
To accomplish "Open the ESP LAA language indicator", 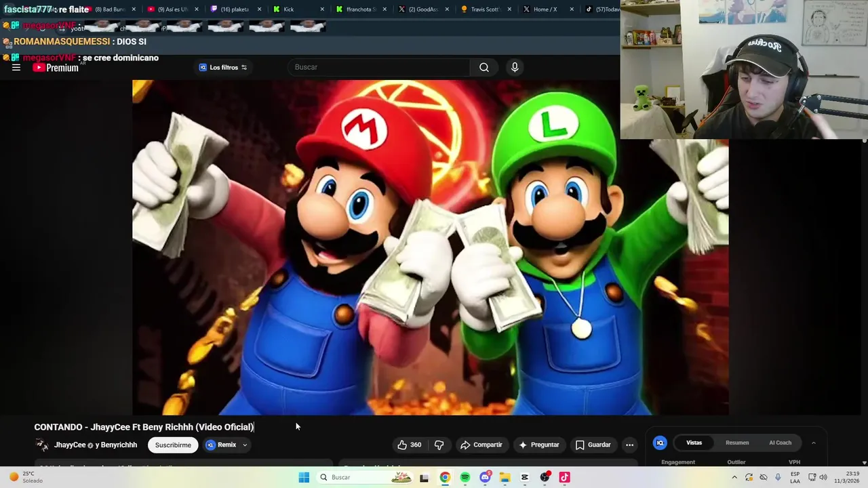I will (x=795, y=477).
